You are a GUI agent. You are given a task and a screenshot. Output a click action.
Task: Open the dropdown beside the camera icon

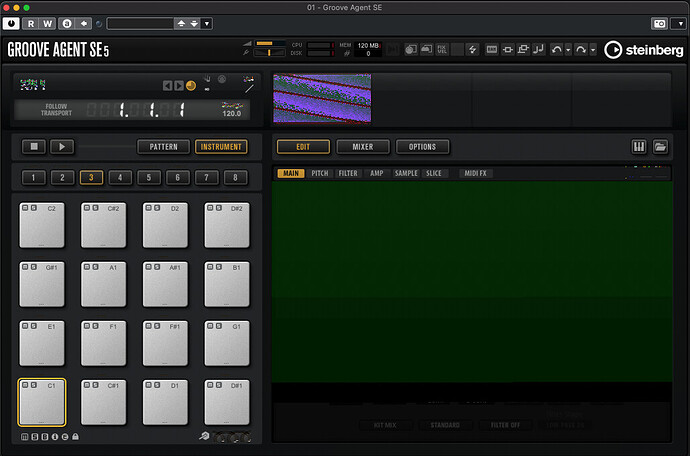coord(680,23)
